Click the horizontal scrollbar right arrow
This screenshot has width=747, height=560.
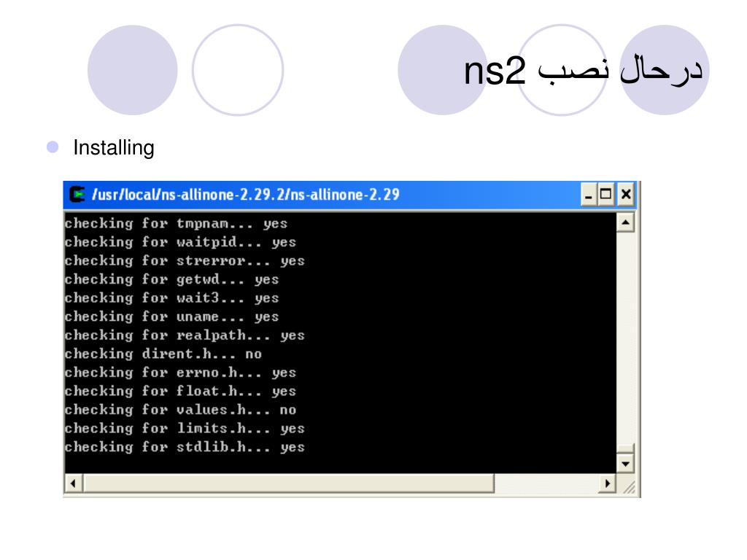tap(607, 484)
